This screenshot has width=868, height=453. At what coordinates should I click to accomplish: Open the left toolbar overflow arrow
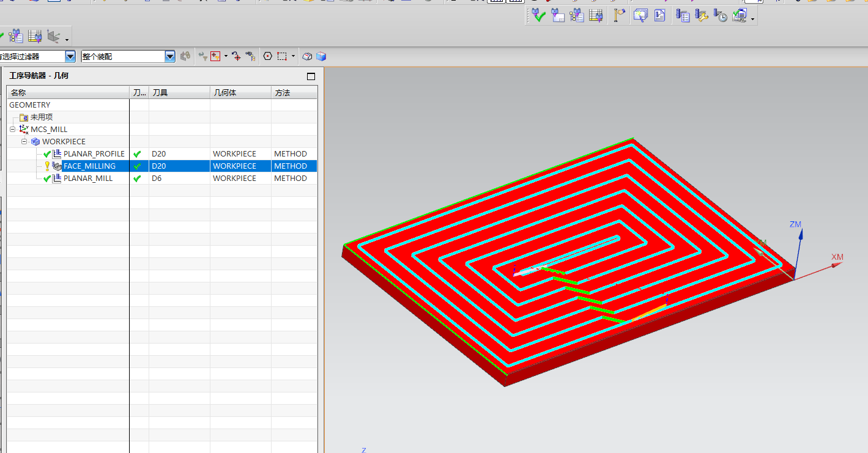click(67, 40)
